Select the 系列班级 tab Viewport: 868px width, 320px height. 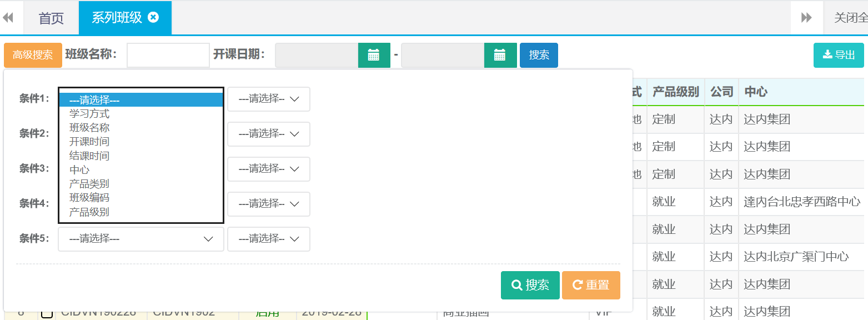pos(117,18)
